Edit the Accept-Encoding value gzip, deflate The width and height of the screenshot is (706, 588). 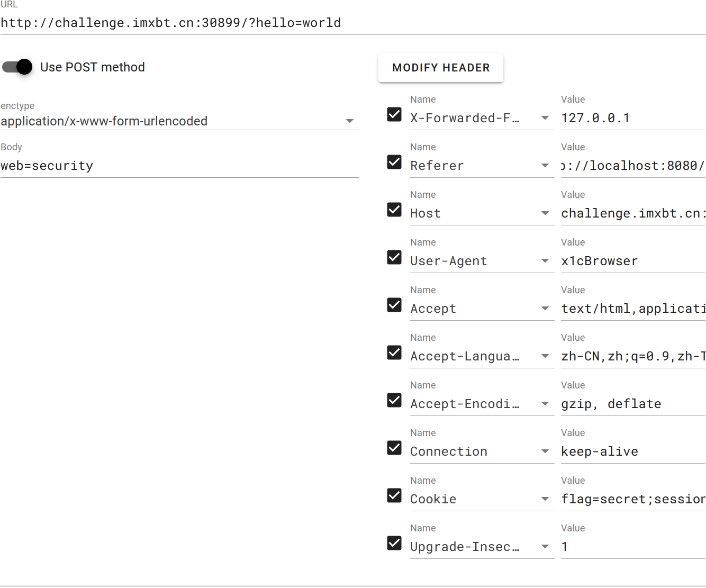(633, 404)
